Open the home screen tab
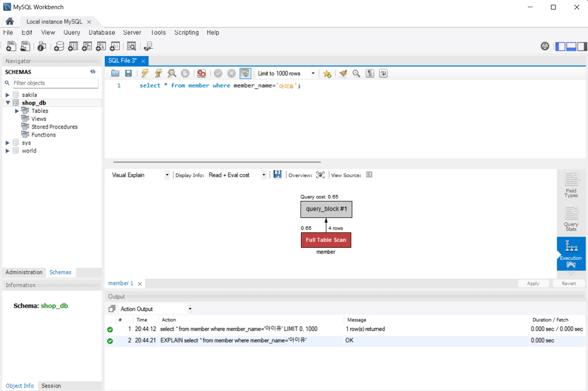 (10, 22)
